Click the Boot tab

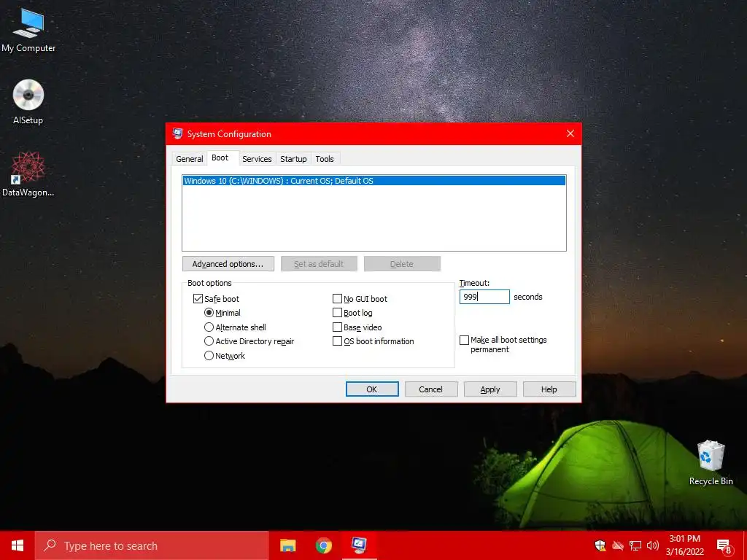click(x=220, y=157)
